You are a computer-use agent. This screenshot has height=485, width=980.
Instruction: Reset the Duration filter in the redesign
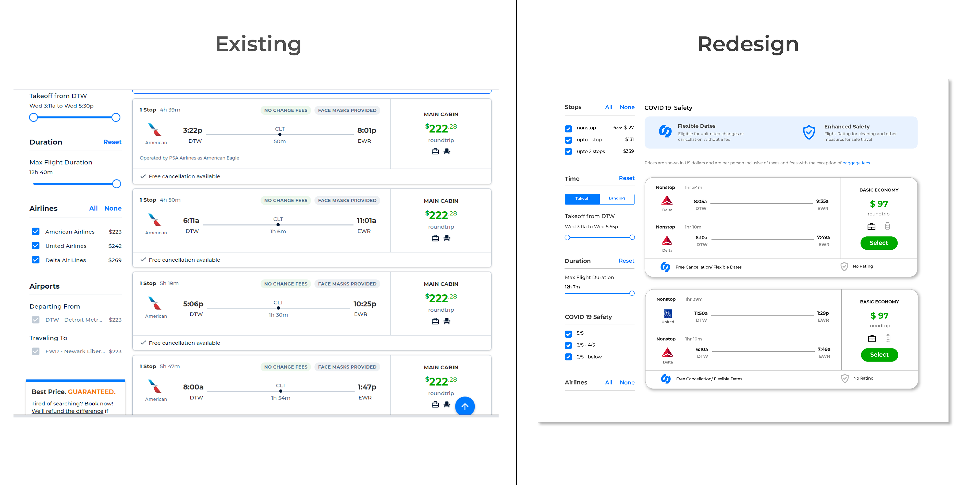(x=626, y=261)
